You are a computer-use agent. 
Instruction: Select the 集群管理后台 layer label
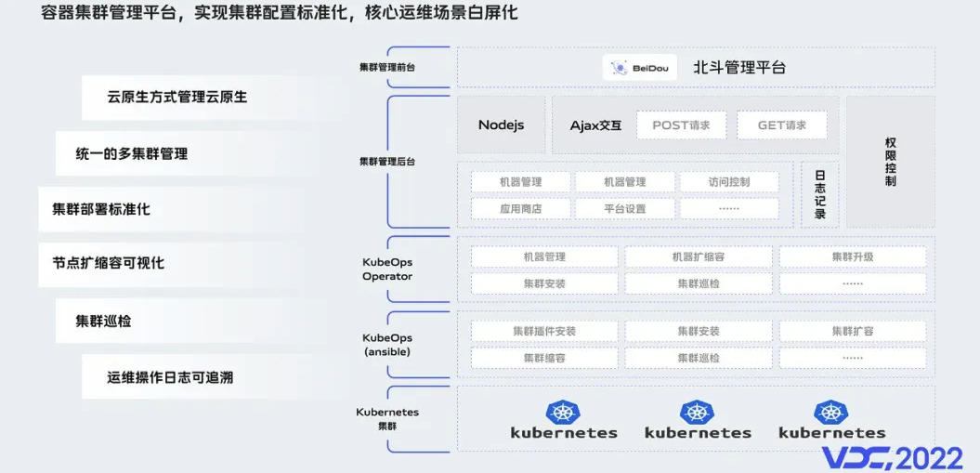pos(386,161)
